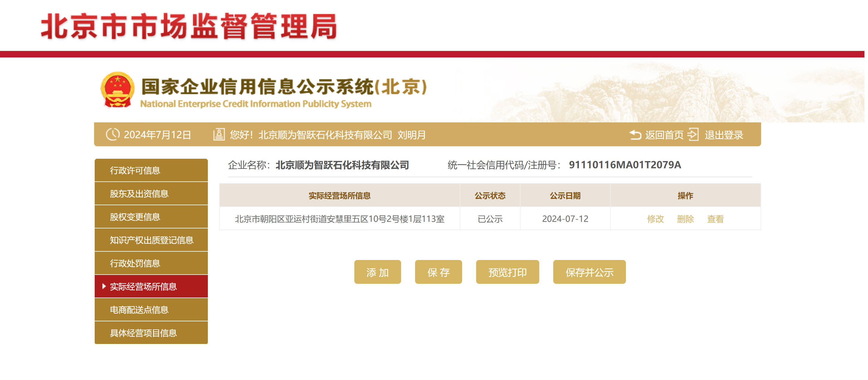Click the clock icon beside the date
This screenshot has height=380, width=868.
(113, 134)
